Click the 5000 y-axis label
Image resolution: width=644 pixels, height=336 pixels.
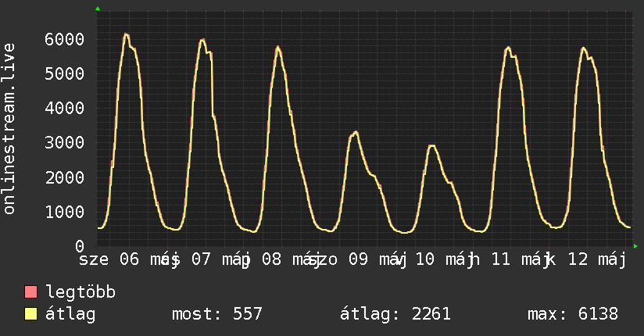pyautogui.click(x=65, y=74)
